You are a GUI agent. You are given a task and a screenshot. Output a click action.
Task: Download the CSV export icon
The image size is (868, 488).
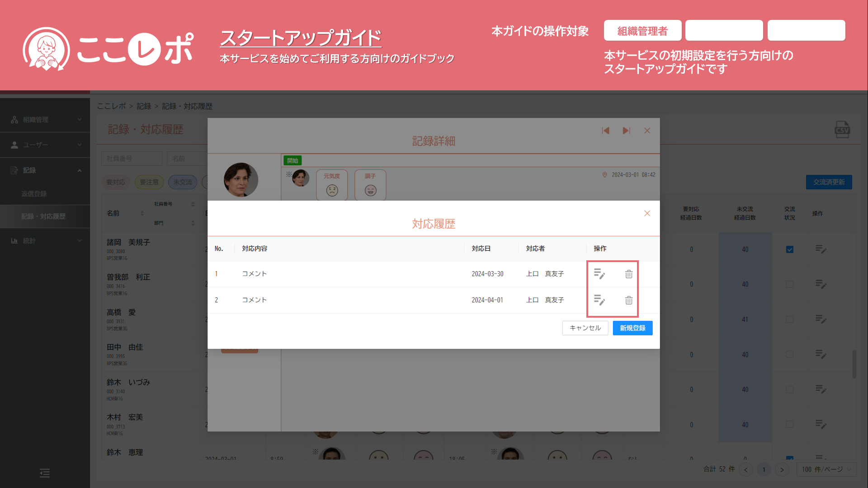tap(842, 130)
